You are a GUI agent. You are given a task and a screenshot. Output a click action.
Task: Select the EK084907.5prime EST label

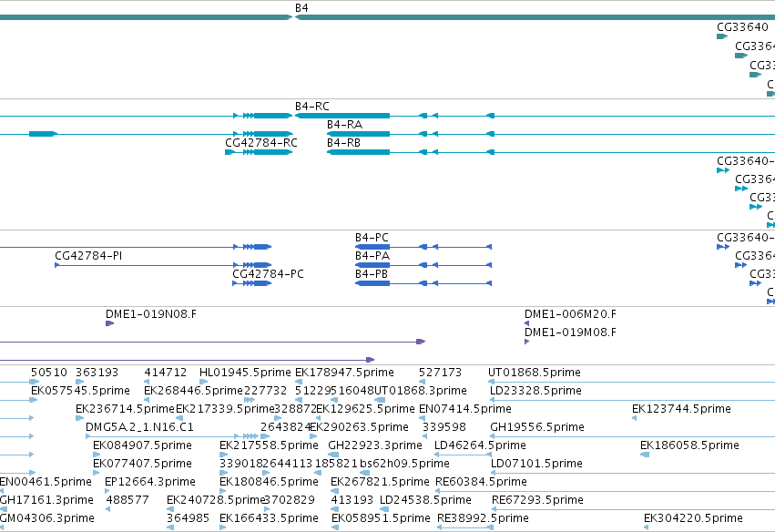coord(142,446)
